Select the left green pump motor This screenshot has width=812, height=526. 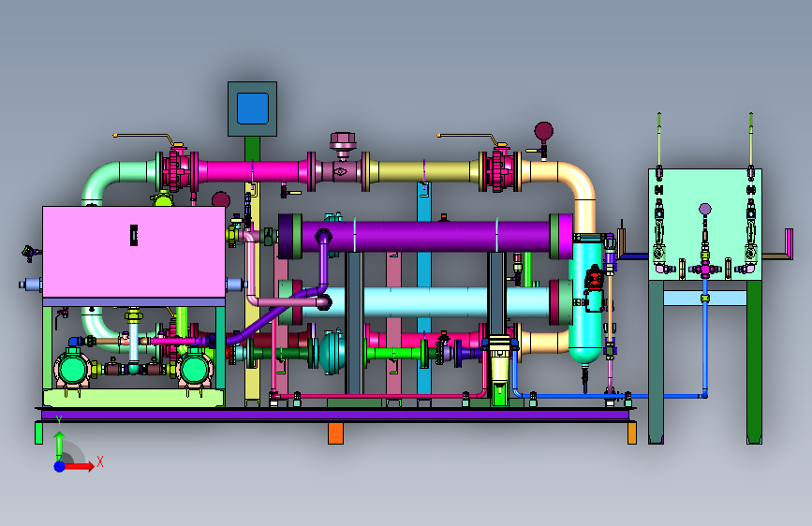pos(74,370)
